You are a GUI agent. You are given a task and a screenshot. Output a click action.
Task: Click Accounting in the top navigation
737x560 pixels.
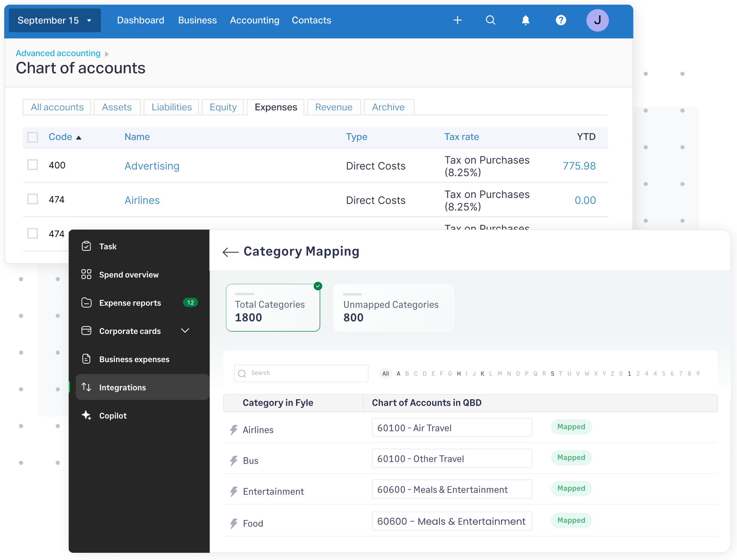click(x=254, y=20)
